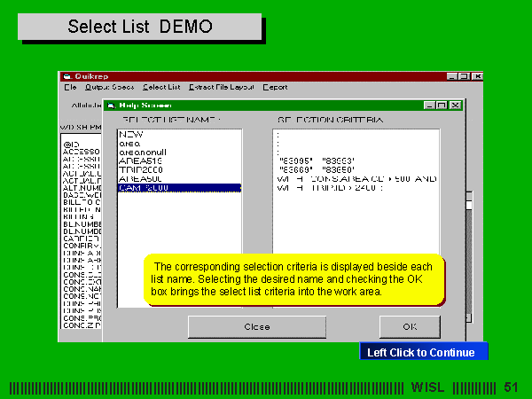Close the Help Screen dialog with X
The width and height of the screenshot is (532, 399).
[455, 105]
